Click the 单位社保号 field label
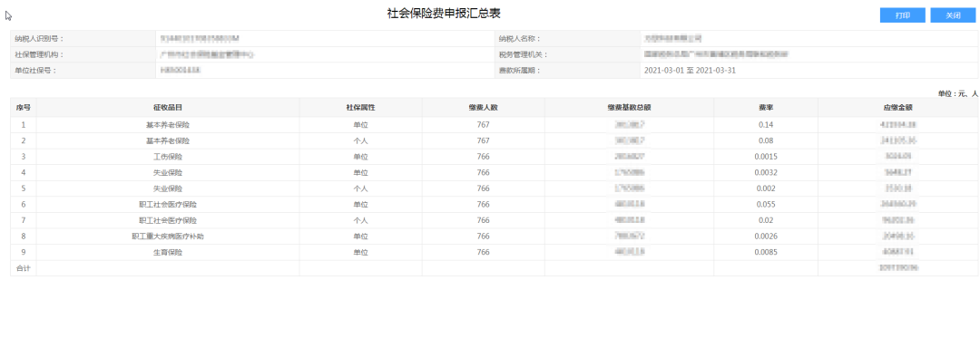Screen dimensions: 980x338 (x=35, y=71)
